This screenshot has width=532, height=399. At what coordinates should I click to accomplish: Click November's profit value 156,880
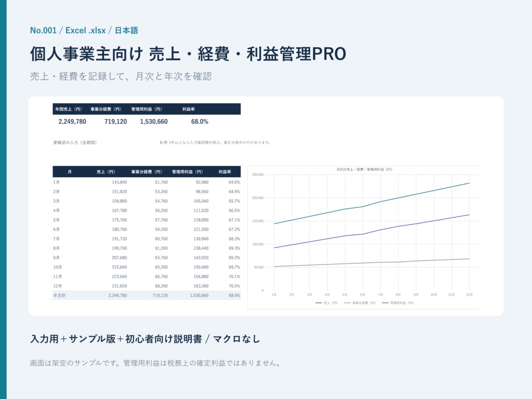[x=201, y=276]
